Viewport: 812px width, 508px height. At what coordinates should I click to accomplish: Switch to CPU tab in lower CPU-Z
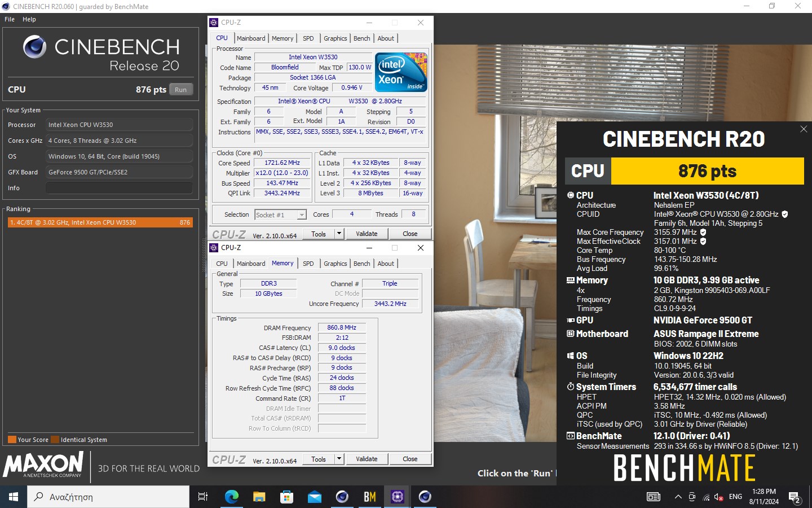(x=222, y=264)
